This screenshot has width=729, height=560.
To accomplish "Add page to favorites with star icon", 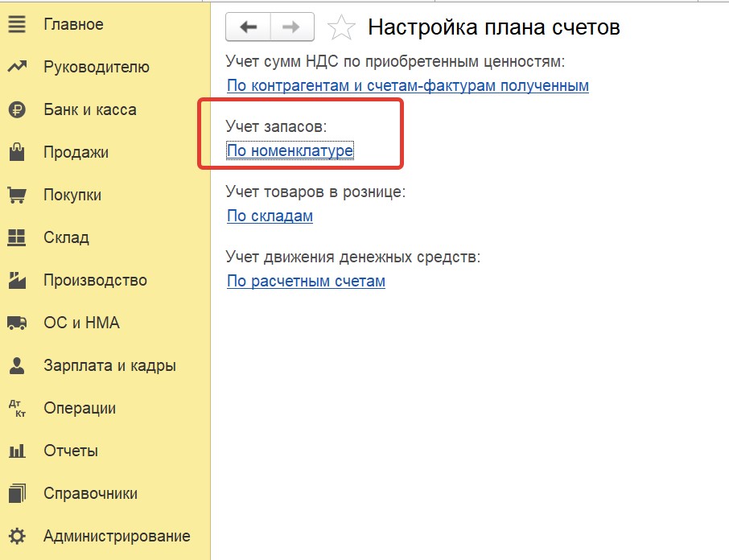I will (341, 27).
